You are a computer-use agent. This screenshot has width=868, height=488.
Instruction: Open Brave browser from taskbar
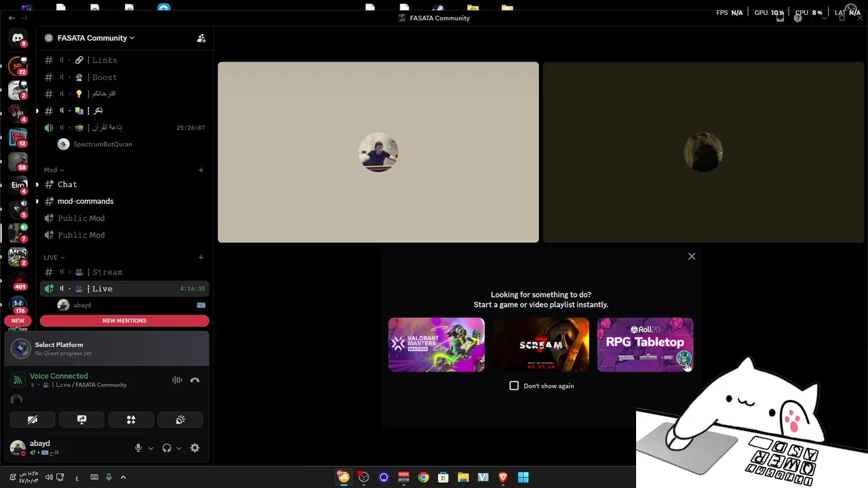coord(503,477)
